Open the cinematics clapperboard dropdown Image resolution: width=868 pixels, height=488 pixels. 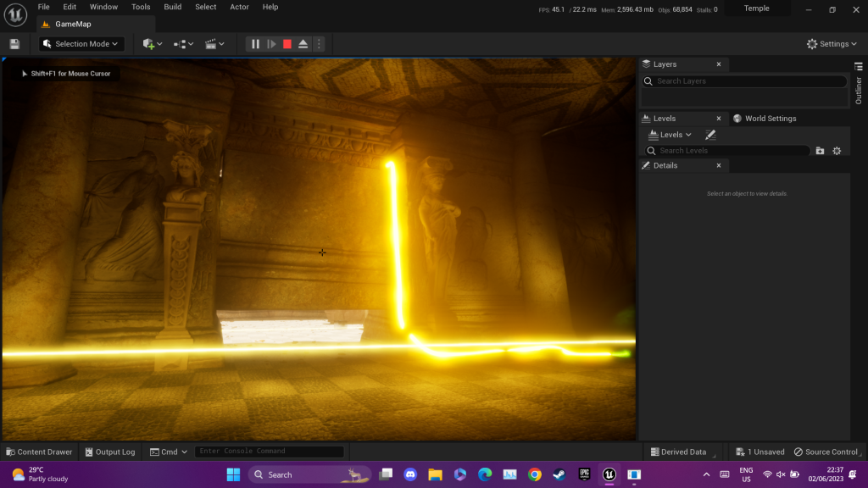(x=214, y=44)
